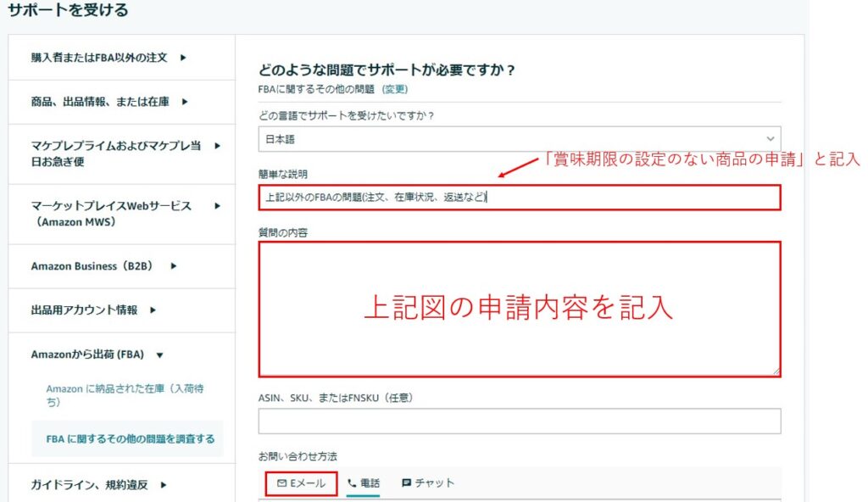The image size is (868, 502).
Task: Switch to the チャット contact tab
Action: tap(428, 483)
